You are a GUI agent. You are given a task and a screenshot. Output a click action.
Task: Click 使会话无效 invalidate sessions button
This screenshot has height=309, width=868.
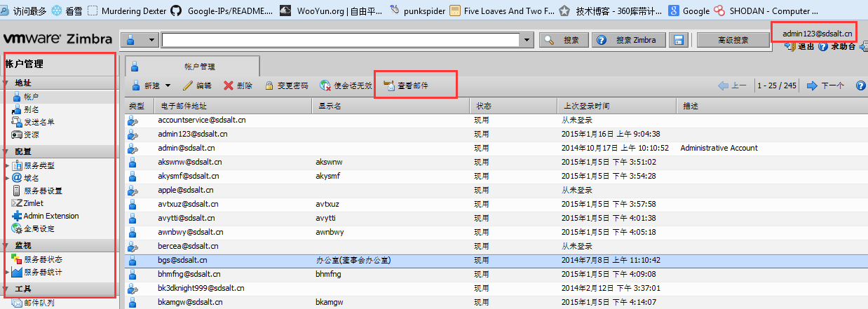(x=346, y=85)
